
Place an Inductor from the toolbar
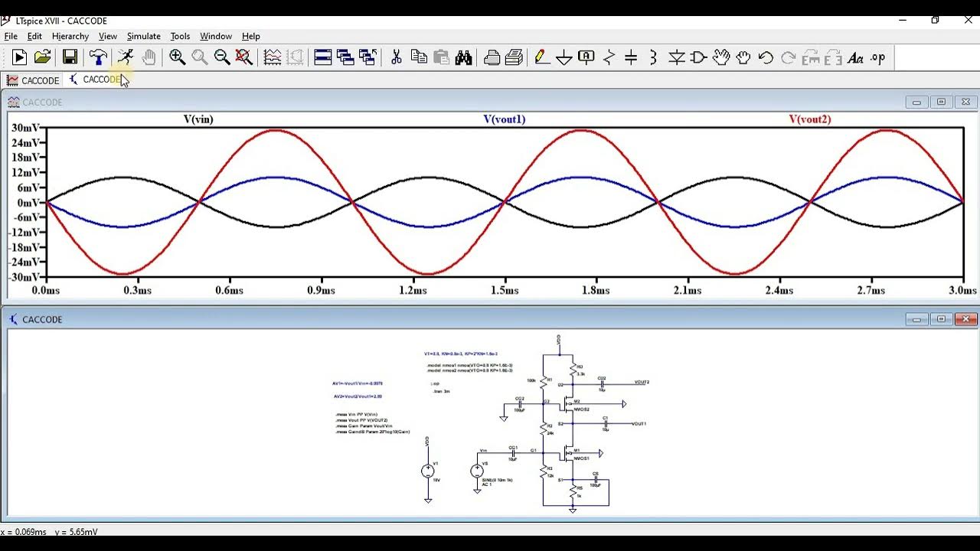[654, 57]
